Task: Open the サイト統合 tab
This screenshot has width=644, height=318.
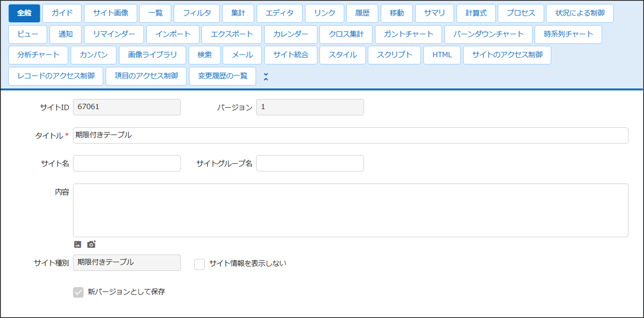Action: tap(291, 55)
